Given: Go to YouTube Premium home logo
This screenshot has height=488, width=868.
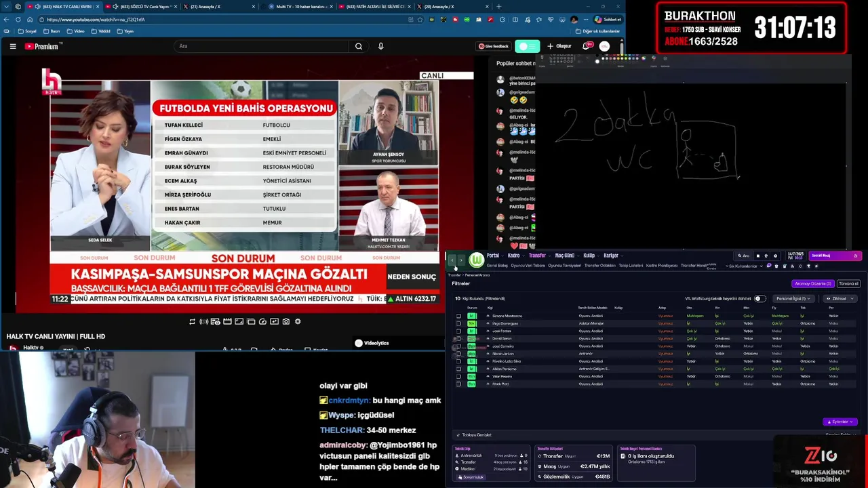Looking at the screenshot, I should [43, 46].
